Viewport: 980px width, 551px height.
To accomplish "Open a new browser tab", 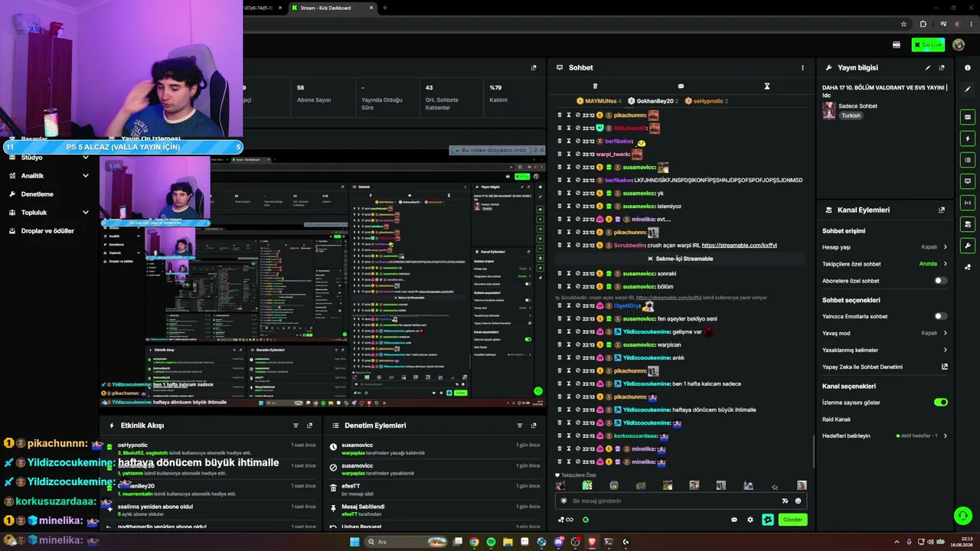I will pos(384,8).
